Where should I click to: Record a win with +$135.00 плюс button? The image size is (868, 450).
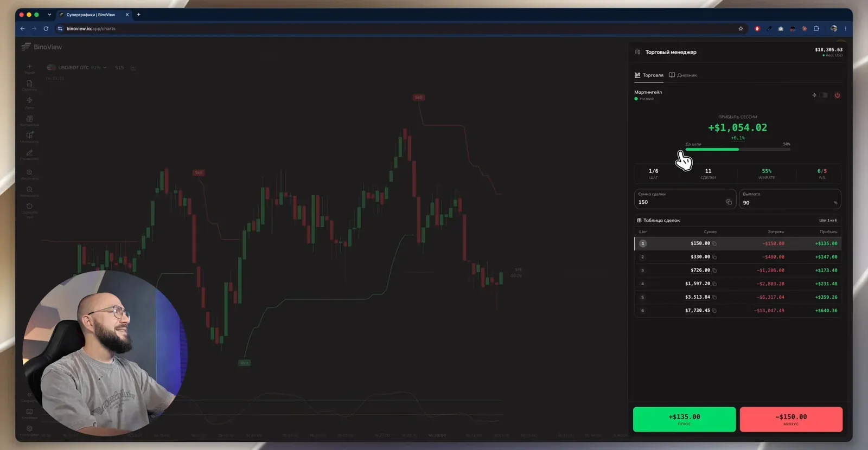[x=684, y=419]
